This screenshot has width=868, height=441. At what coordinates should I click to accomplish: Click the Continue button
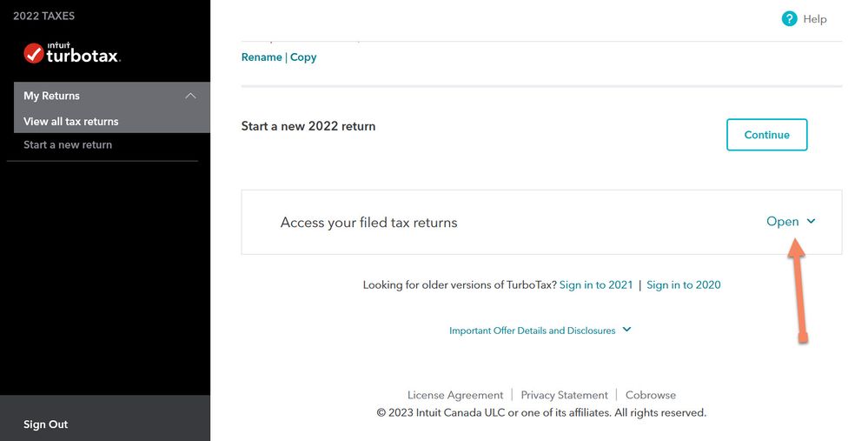(x=766, y=135)
